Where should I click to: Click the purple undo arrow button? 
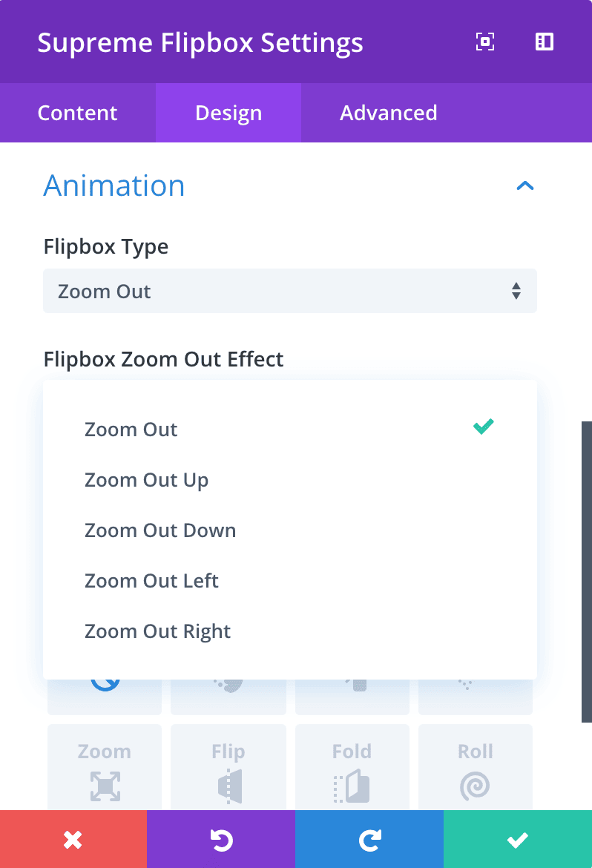click(x=221, y=839)
